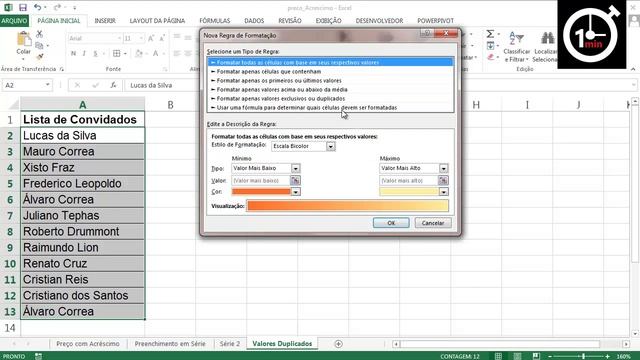Click the Decrease font size icon

click(x=162, y=38)
